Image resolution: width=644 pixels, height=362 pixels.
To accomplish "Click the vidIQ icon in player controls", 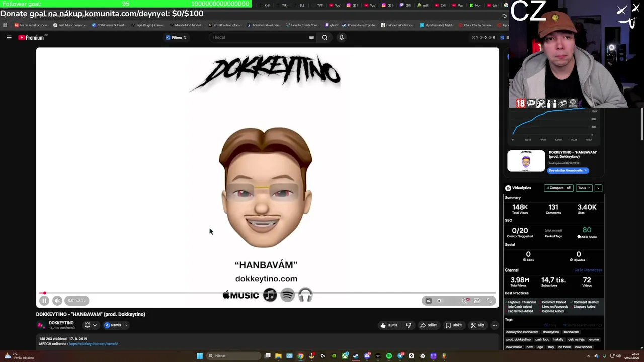I will (x=429, y=301).
